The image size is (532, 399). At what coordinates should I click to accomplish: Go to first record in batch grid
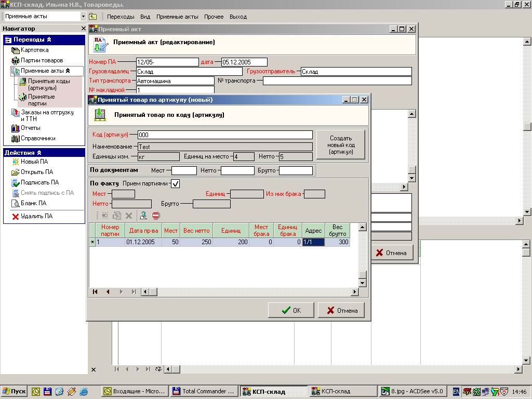click(x=95, y=292)
